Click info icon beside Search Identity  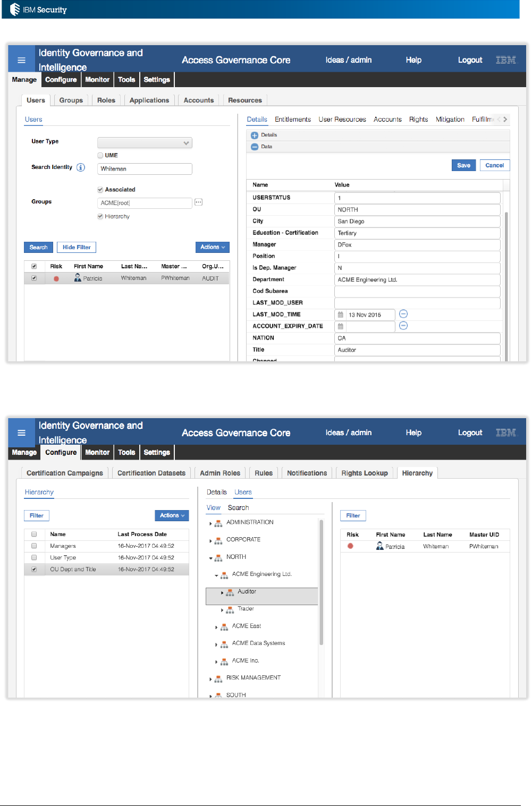coord(81,167)
